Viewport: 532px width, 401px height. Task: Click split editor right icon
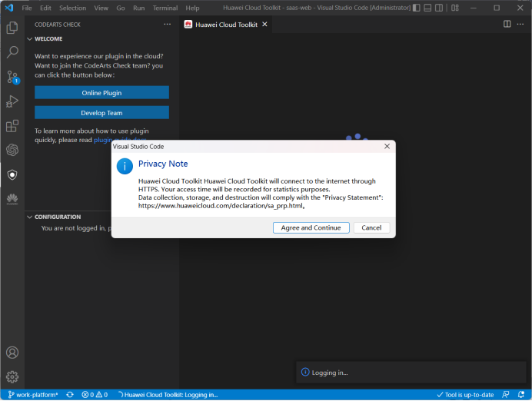507,24
